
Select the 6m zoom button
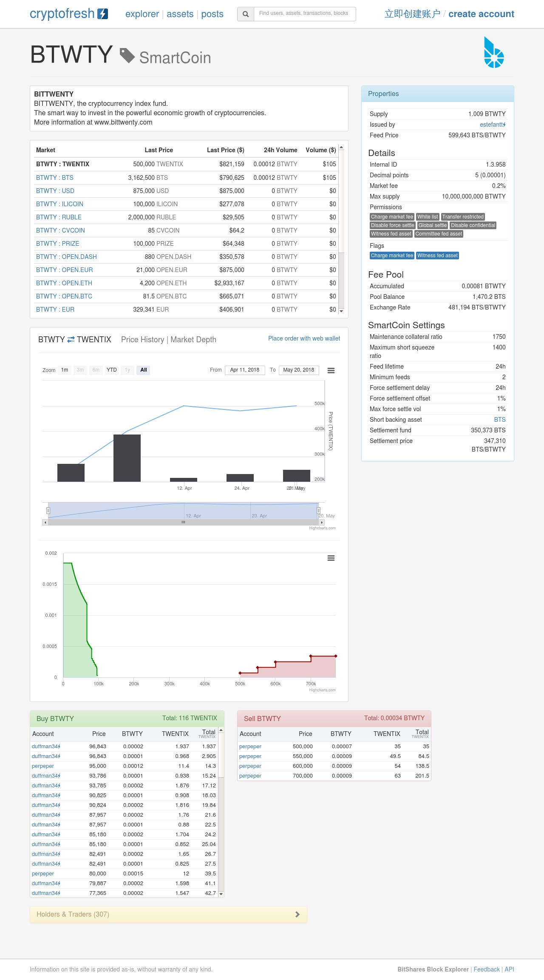pyautogui.click(x=96, y=370)
